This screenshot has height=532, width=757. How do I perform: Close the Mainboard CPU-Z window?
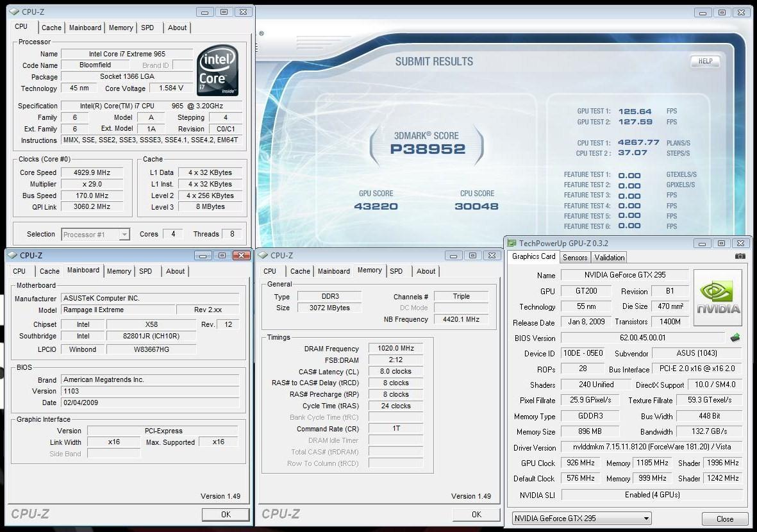tap(242, 255)
